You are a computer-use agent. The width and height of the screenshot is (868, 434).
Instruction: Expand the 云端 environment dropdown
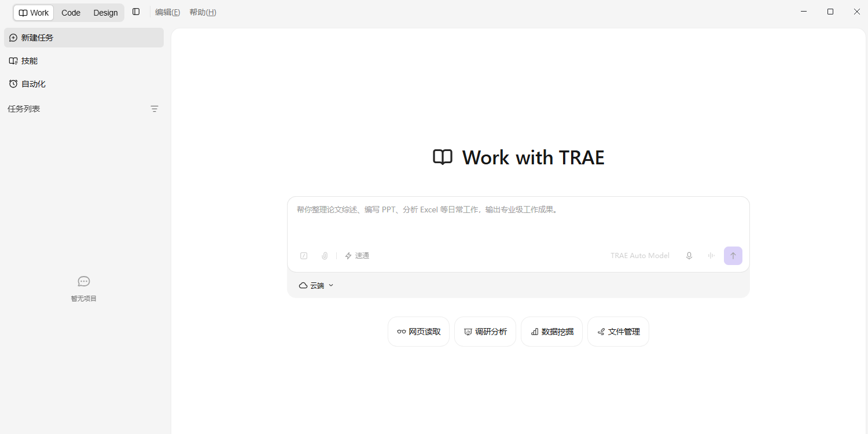click(x=317, y=285)
